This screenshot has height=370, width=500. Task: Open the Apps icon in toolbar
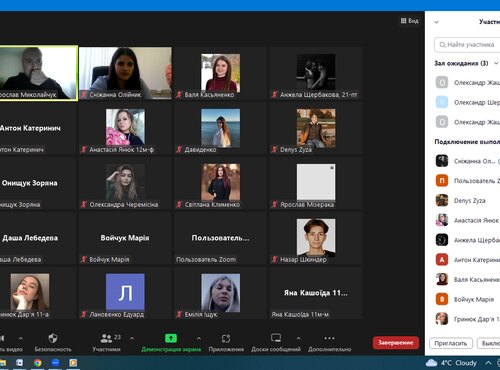[226, 339]
